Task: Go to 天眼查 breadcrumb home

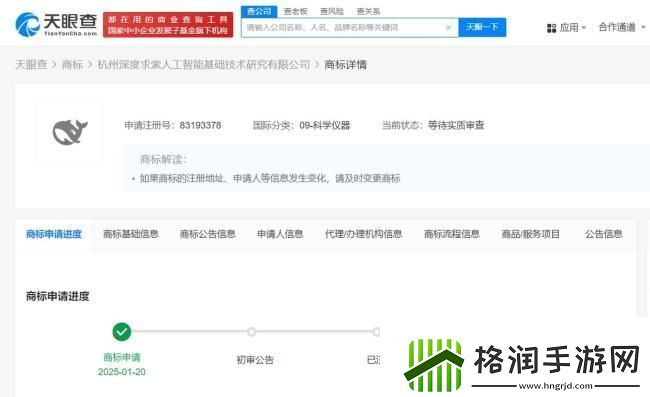Action: 31,65
